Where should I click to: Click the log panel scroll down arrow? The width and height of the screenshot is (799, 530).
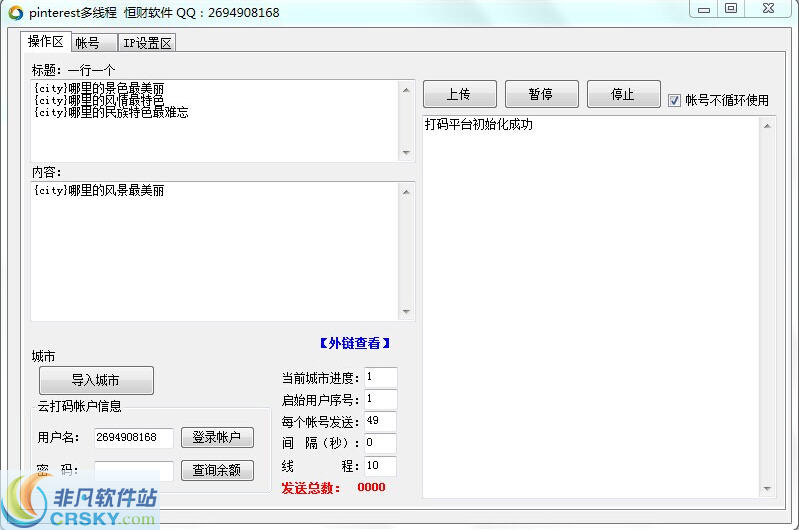point(767,489)
